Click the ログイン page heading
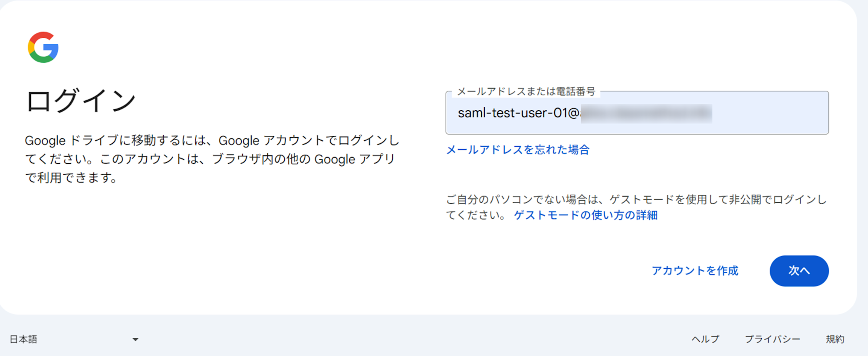Screen dimensions: 868x356 [x=80, y=100]
